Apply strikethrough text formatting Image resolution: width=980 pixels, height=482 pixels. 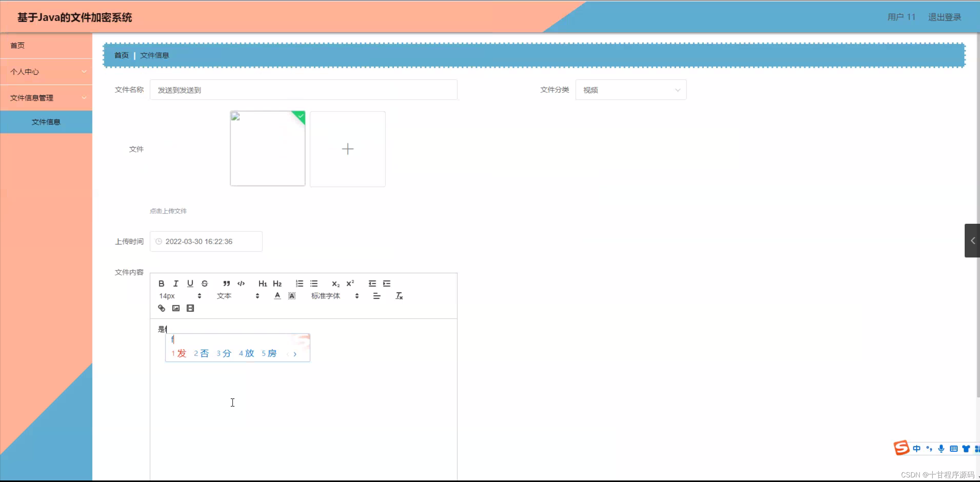point(205,284)
